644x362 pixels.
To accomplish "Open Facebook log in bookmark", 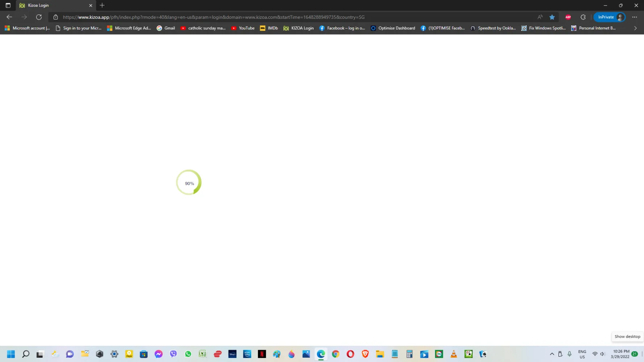I will pyautogui.click(x=342, y=28).
